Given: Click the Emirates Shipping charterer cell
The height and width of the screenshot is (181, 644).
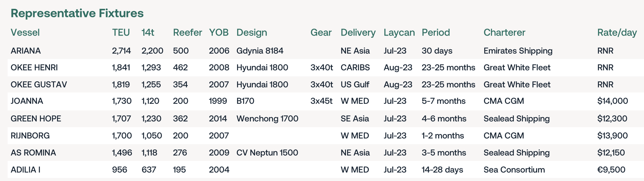Looking at the screenshot, I should tap(518, 51).
